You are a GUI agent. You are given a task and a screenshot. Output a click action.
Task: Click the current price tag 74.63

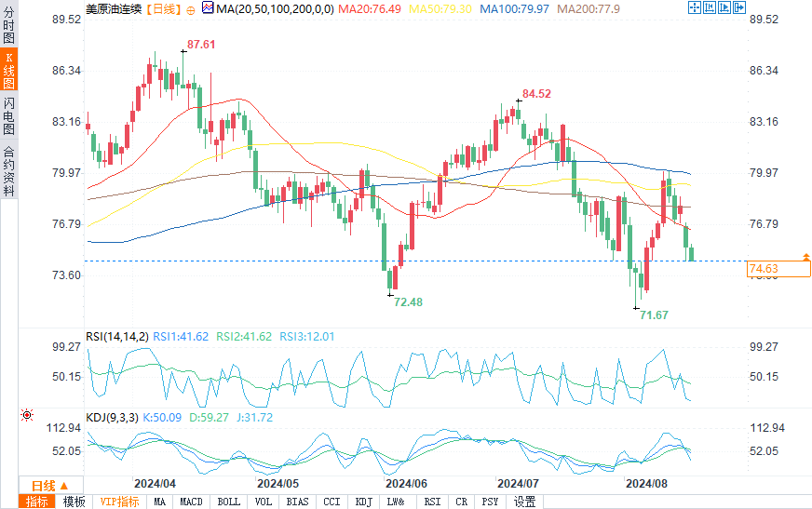tap(778, 269)
